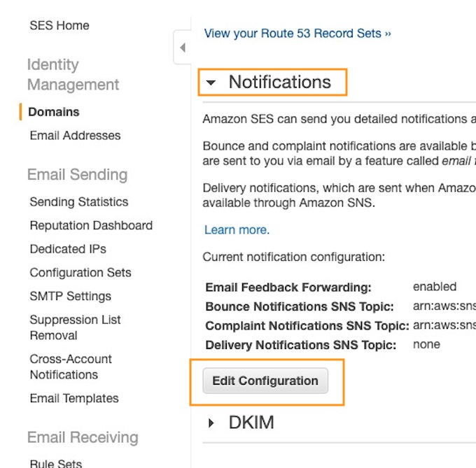Click the Identity Management heading
Viewport: 476px width, 468px height.
pyautogui.click(x=73, y=75)
